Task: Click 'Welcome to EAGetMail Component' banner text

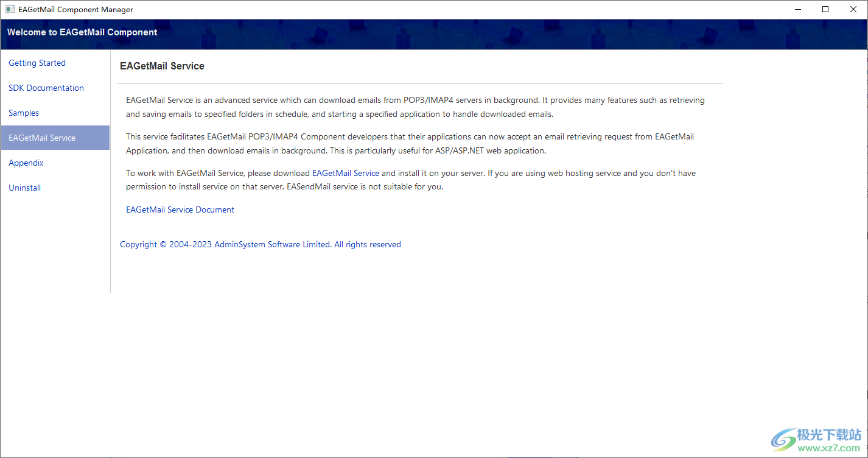Action: click(x=82, y=32)
